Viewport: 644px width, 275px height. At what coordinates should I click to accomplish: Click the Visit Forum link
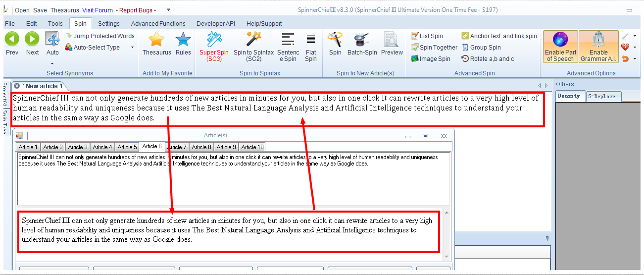(97, 10)
